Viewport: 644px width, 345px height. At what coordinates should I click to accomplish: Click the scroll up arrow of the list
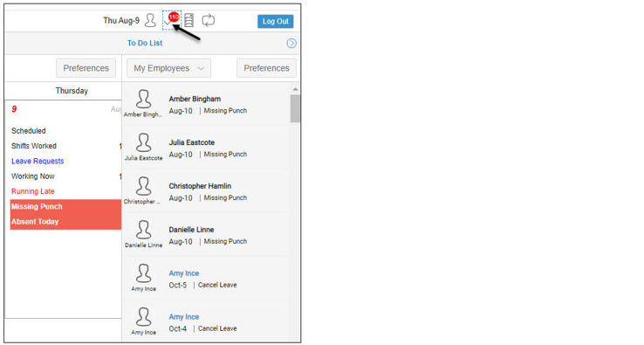point(295,89)
